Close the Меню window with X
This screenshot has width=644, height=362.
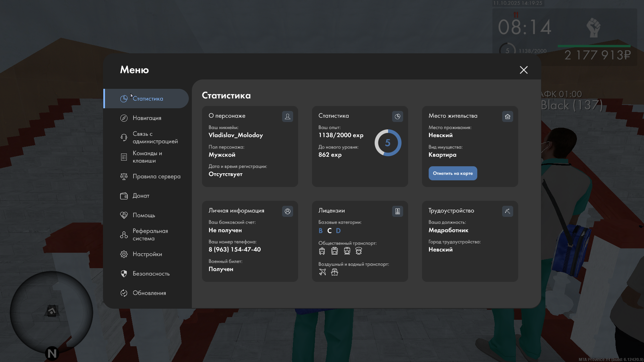pos(524,70)
